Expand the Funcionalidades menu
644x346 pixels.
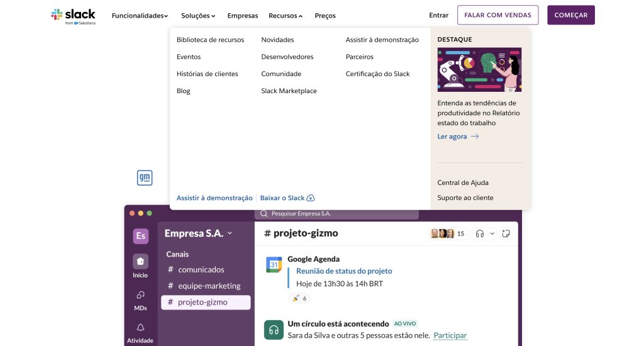[140, 16]
